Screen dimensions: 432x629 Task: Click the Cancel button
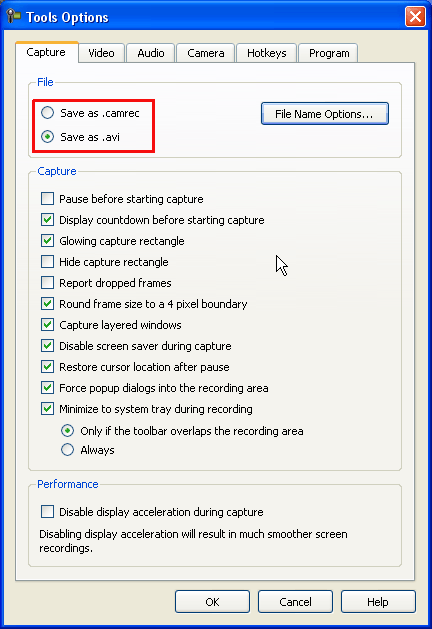[x=295, y=601]
